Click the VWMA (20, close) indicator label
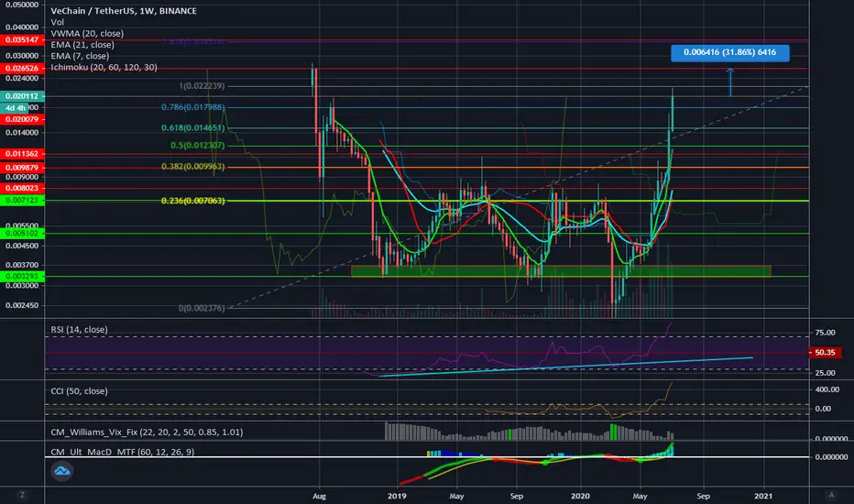Viewport: 854px width, 504px height. (87, 33)
